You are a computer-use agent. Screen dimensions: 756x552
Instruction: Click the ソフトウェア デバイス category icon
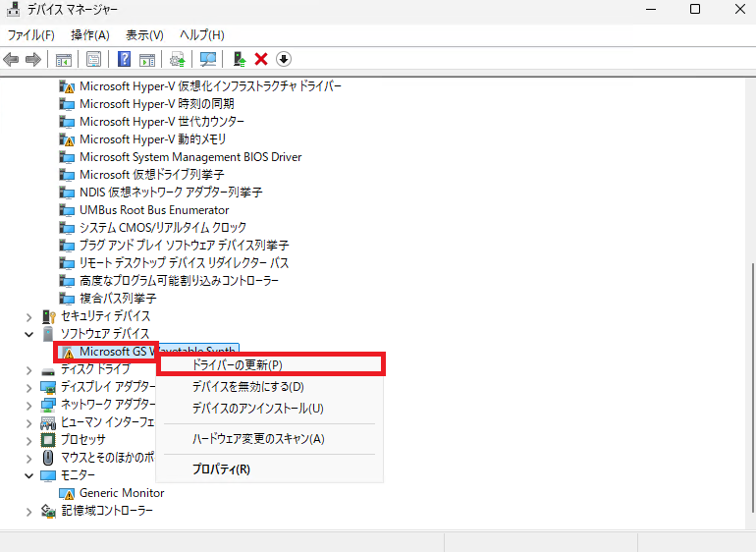pyautogui.click(x=48, y=334)
